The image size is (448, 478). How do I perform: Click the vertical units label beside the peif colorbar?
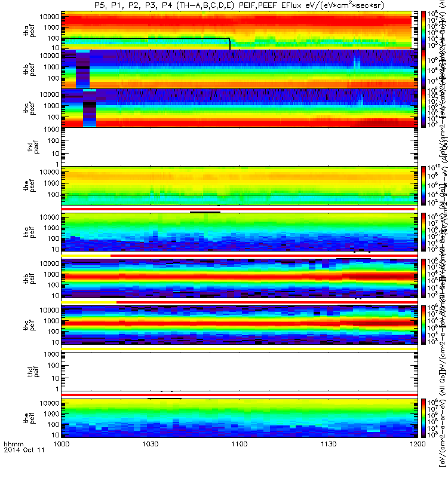(442, 418)
